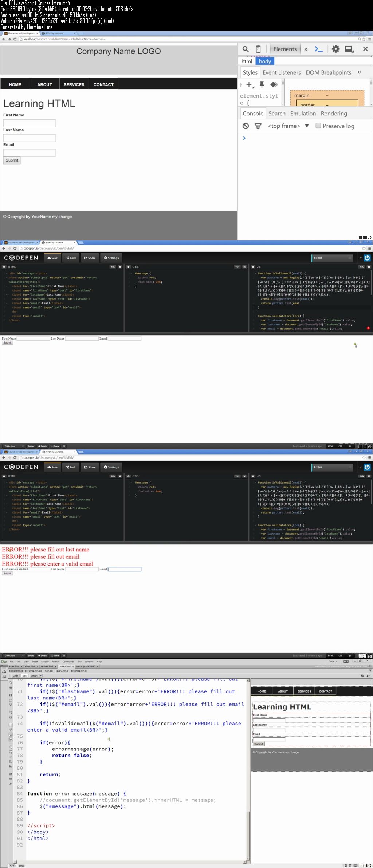Click Share button in lower CodePen

[90, 467]
